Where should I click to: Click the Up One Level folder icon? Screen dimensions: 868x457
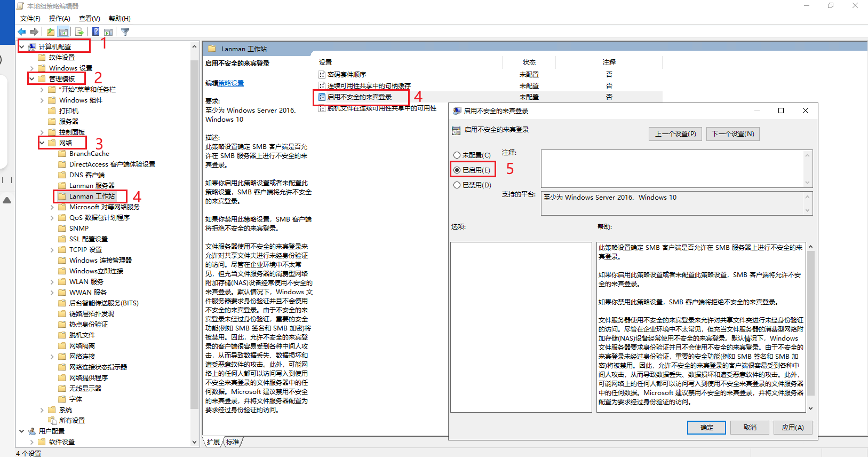click(51, 32)
